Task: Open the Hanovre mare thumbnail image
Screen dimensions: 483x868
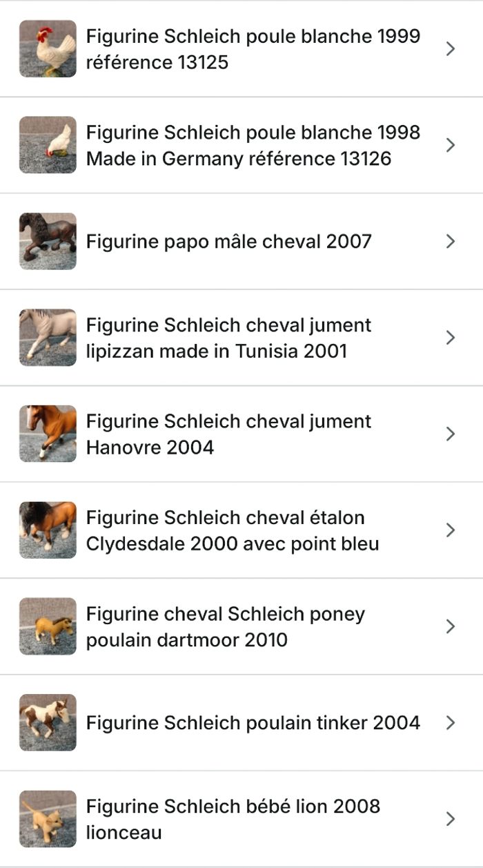Action: point(48,433)
